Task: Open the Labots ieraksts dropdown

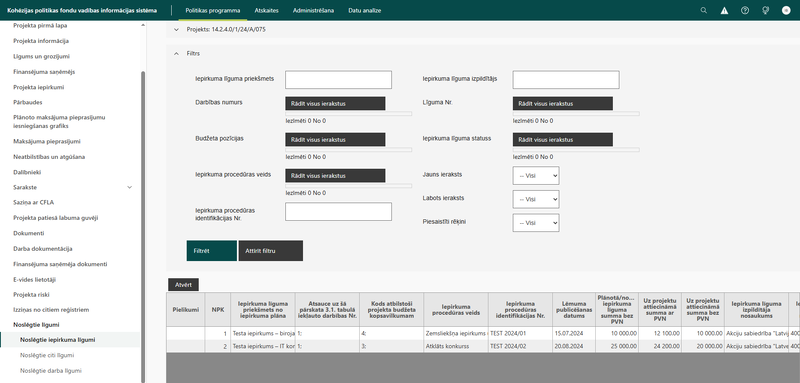Action: point(536,199)
